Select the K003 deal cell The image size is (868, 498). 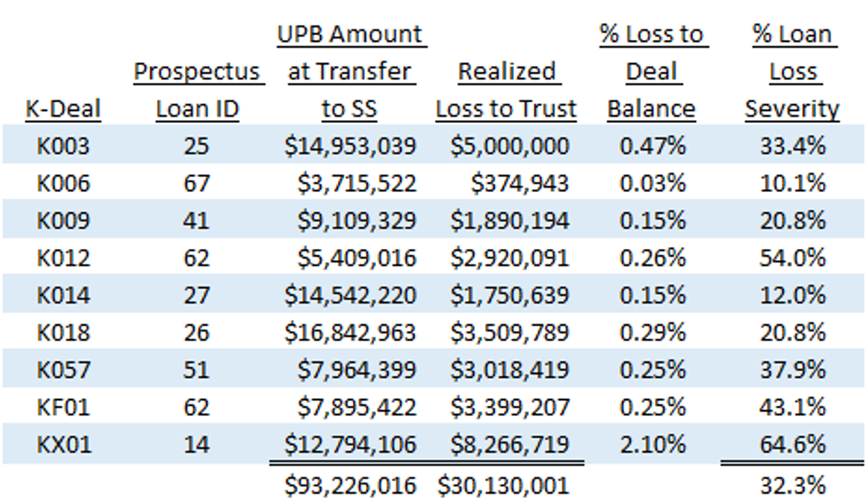(63, 146)
